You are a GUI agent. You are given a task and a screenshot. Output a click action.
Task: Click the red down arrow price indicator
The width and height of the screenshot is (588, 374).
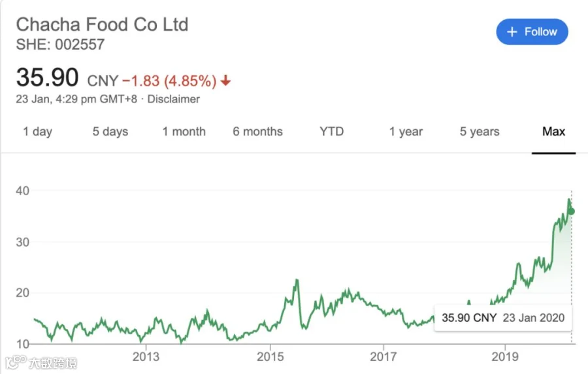(x=225, y=80)
